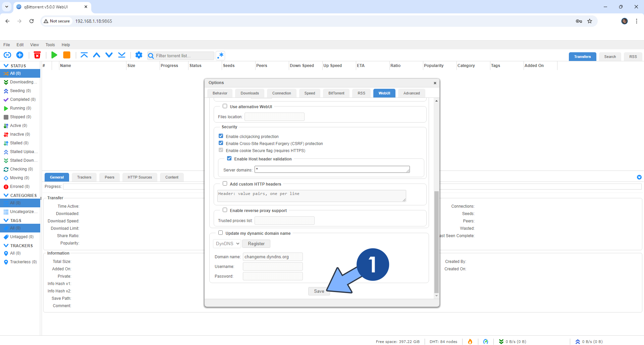This screenshot has height=345, width=644.
Task: Enable Add custom HTTP headers checkbox
Action: coord(225,184)
